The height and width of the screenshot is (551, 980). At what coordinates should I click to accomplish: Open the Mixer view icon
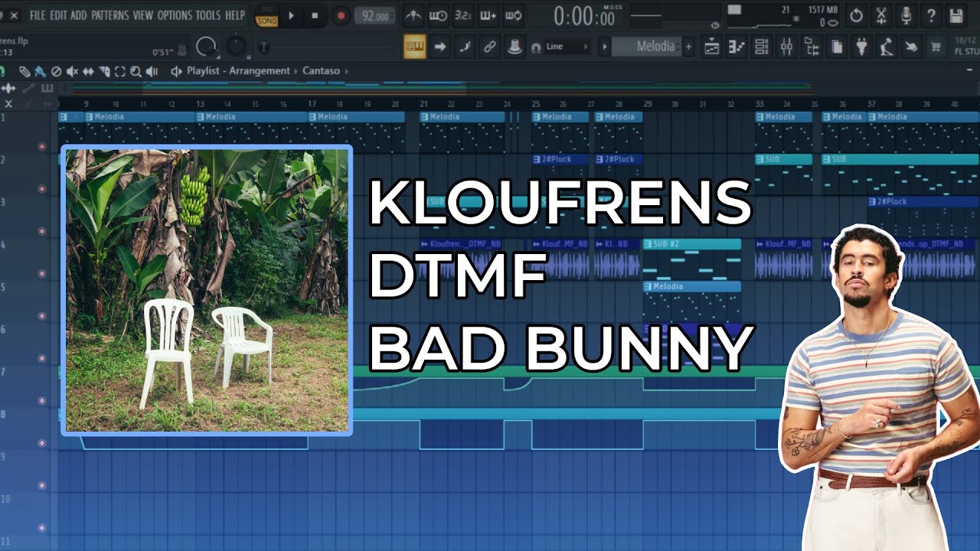pos(786,47)
